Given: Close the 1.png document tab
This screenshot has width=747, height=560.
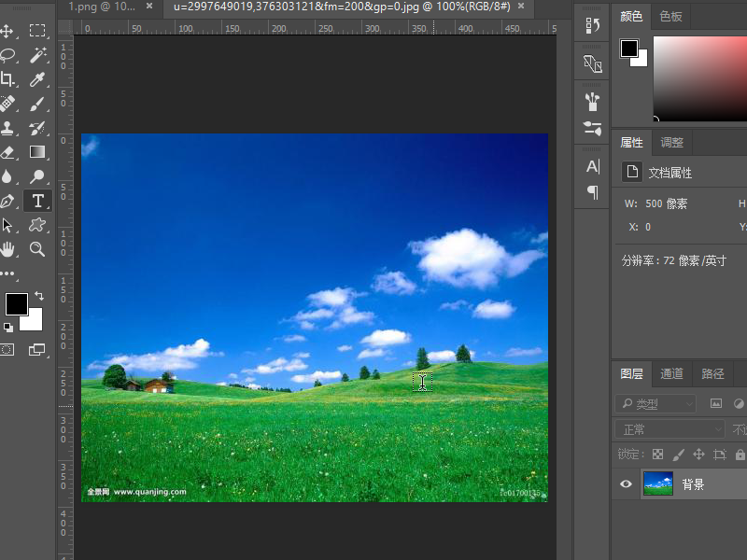Looking at the screenshot, I should point(149,6).
